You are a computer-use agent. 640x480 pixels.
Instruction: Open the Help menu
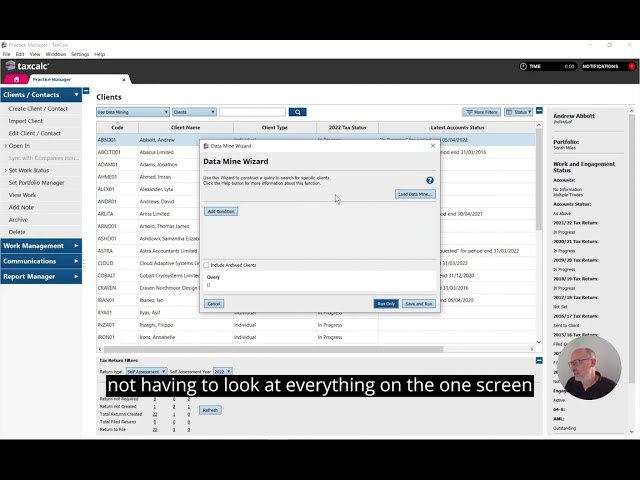pyautogui.click(x=100, y=54)
